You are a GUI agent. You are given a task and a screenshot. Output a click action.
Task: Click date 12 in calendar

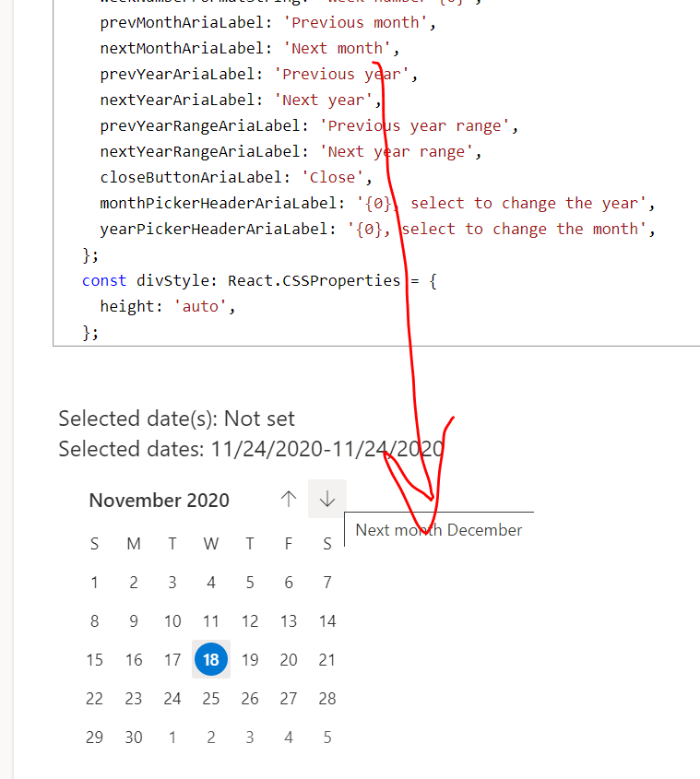point(250,621)
